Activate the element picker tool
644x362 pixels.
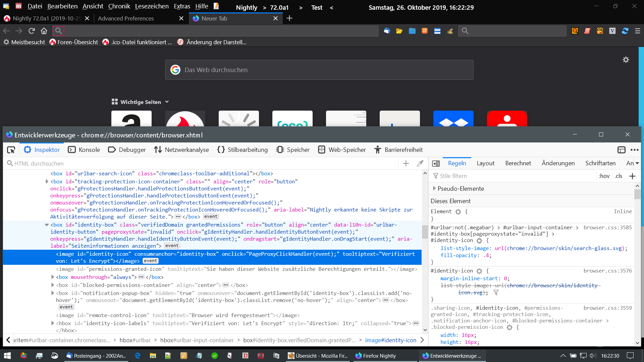click(x=11, y=150)
